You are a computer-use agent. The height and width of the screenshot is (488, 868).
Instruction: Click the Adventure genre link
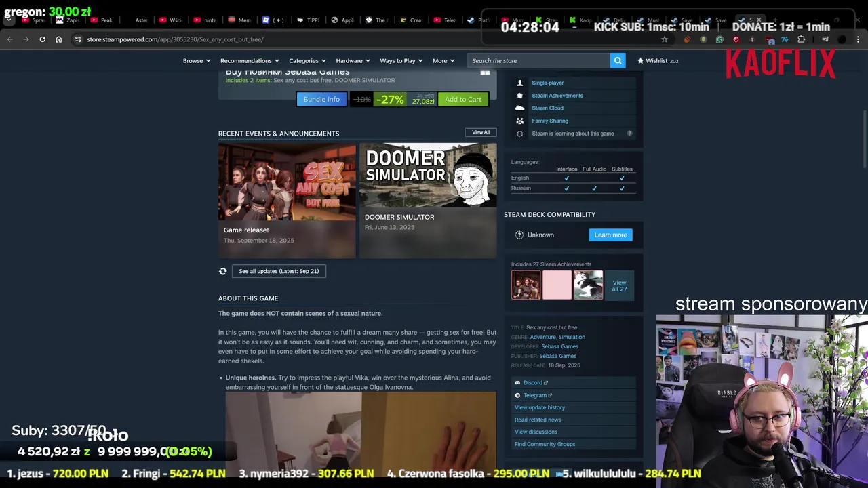542,337
